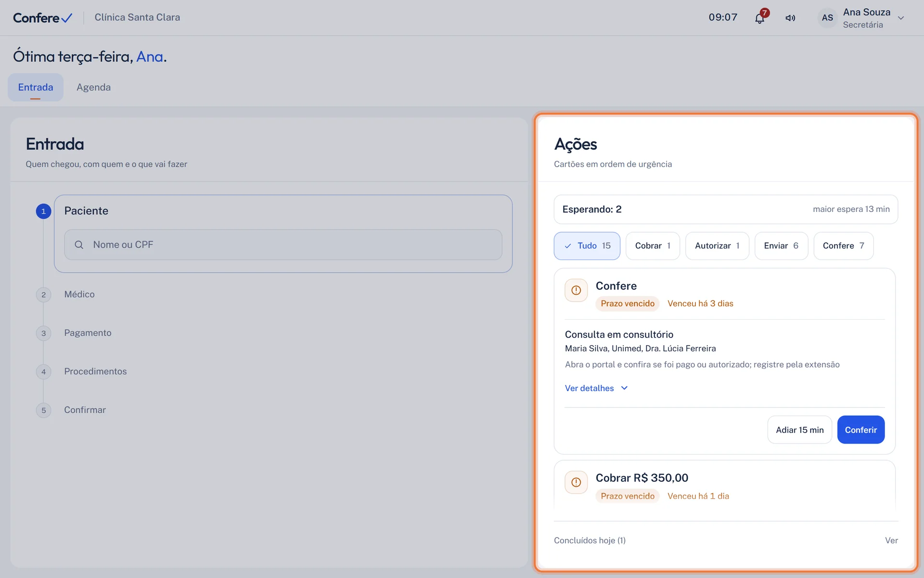Click step 2 circle for Médico
Screen dimensions: 924x578
43,295
